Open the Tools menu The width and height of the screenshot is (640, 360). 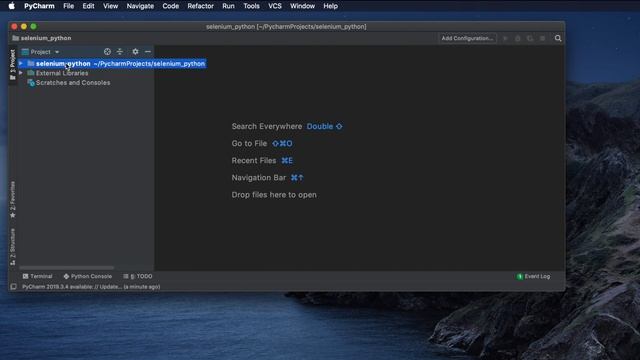(x=251, y=6)
